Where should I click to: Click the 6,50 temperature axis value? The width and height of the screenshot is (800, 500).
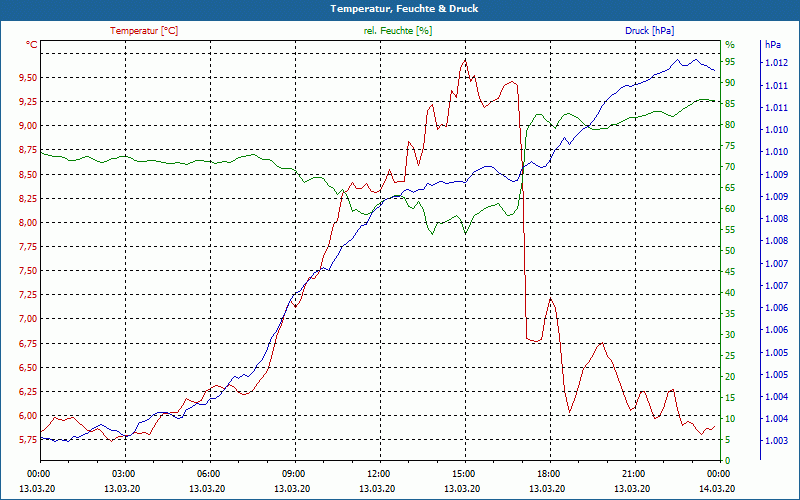28,368
